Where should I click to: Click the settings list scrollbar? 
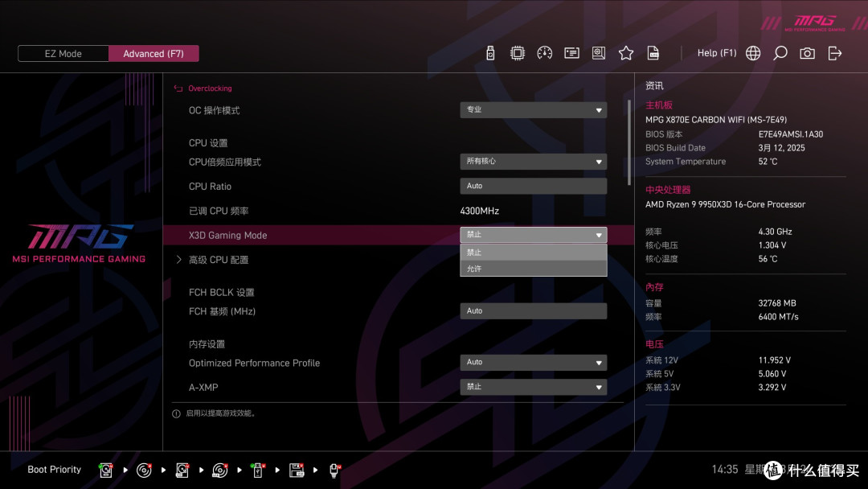click(629, 142)
